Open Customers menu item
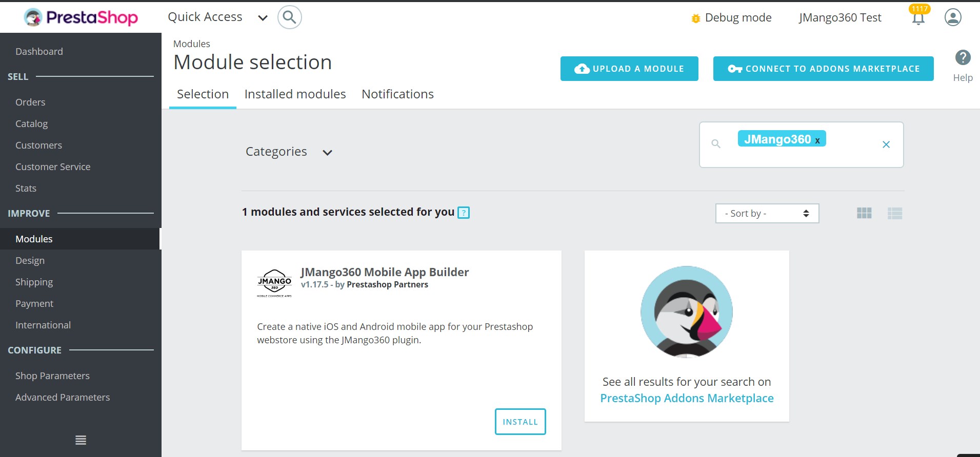Viewport: 980px width, 457px height. tap(38, 145)
